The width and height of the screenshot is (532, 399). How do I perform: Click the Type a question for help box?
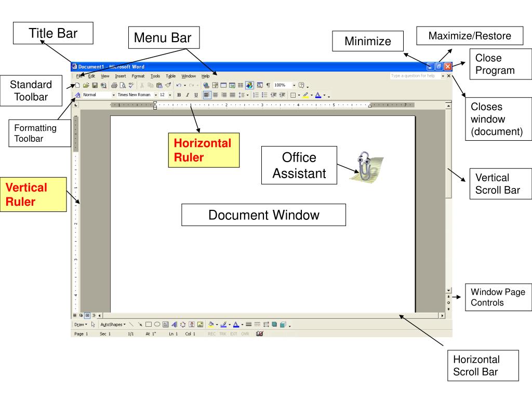coord(415,76)
